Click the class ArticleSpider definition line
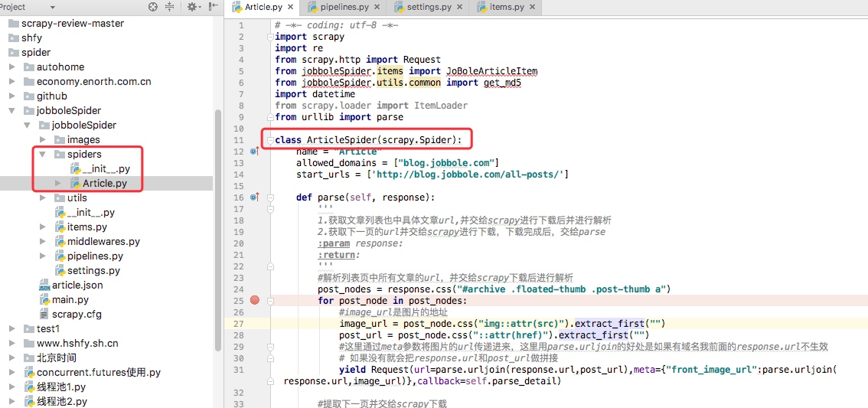Viewport: 868px width, 408px height. point(368,140)
